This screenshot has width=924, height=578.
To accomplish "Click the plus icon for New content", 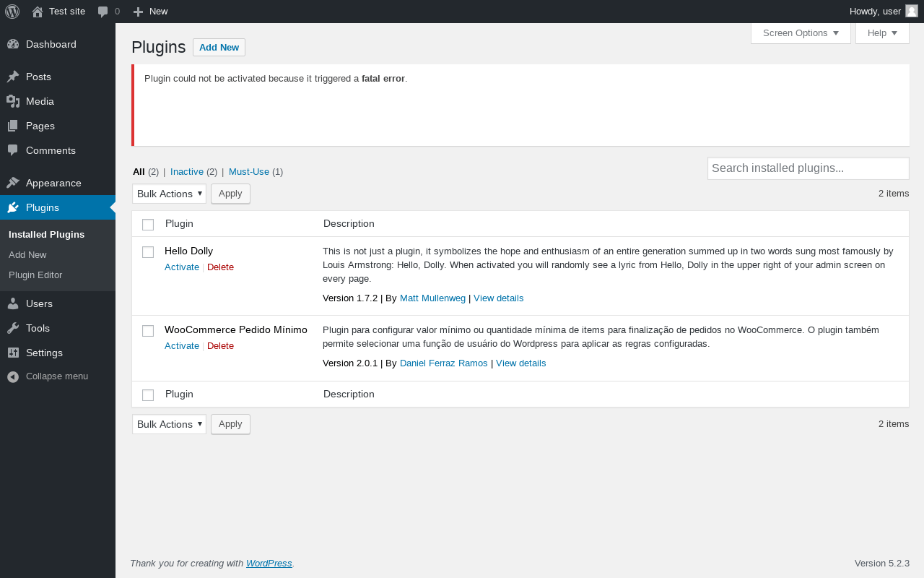I will click(139, 12).
